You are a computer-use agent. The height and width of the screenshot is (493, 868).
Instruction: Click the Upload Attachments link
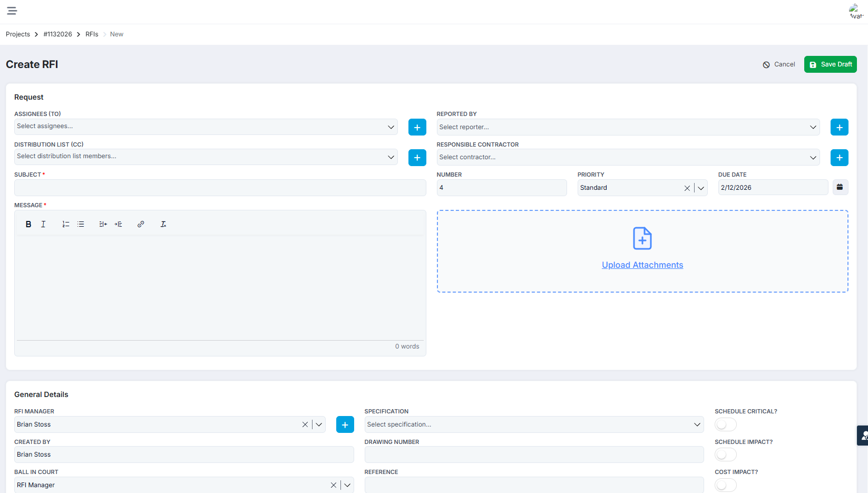tap(642, 265)
